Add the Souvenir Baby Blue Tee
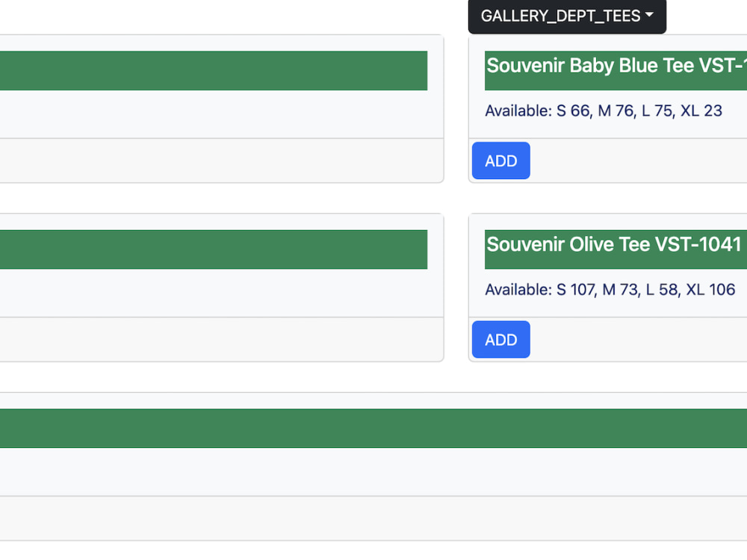The height and width of the screenshot is (560, 747). (500, 161)
